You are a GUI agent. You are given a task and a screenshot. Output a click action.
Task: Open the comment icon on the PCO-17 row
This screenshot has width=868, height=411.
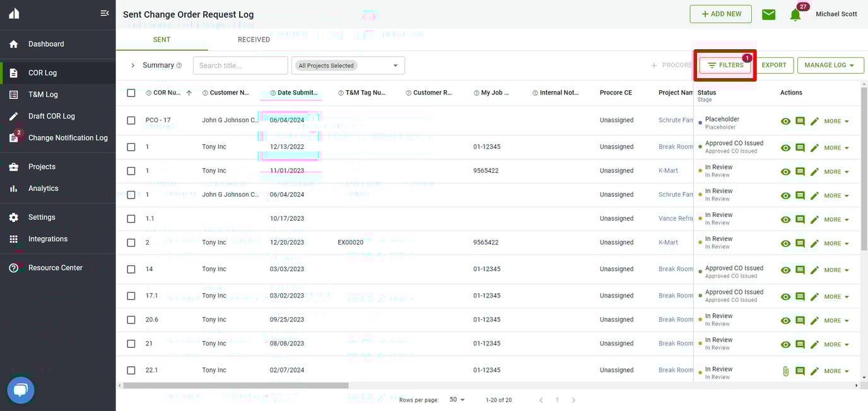[x=800, y=121]
